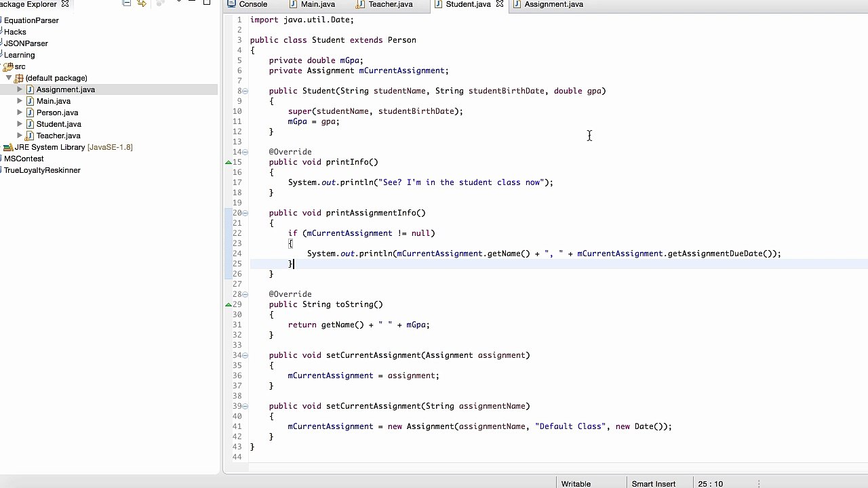The image size is (868, 488).
Task: Click the Collapse All icon in Package Explorer
Action: (x=126, y=3)
